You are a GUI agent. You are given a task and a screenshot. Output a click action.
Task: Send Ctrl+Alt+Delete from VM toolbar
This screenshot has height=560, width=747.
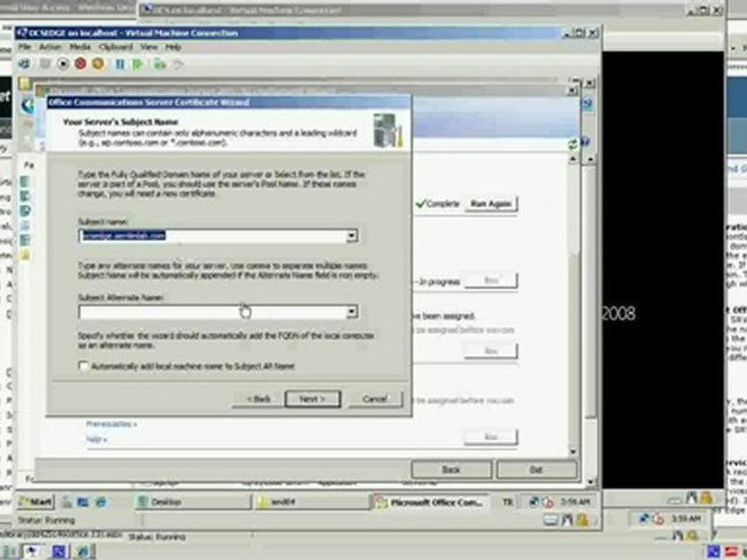[24, 64]
